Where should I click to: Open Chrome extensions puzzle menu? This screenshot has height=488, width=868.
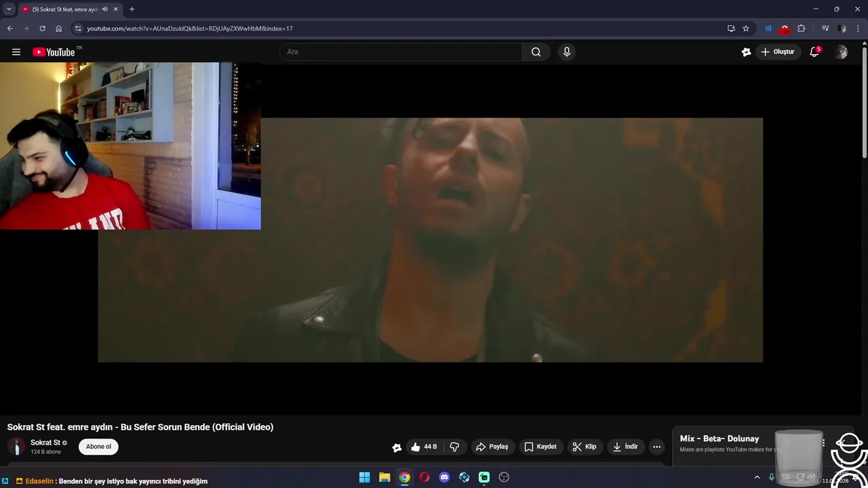pyautogui.click(x=802, y=28)
